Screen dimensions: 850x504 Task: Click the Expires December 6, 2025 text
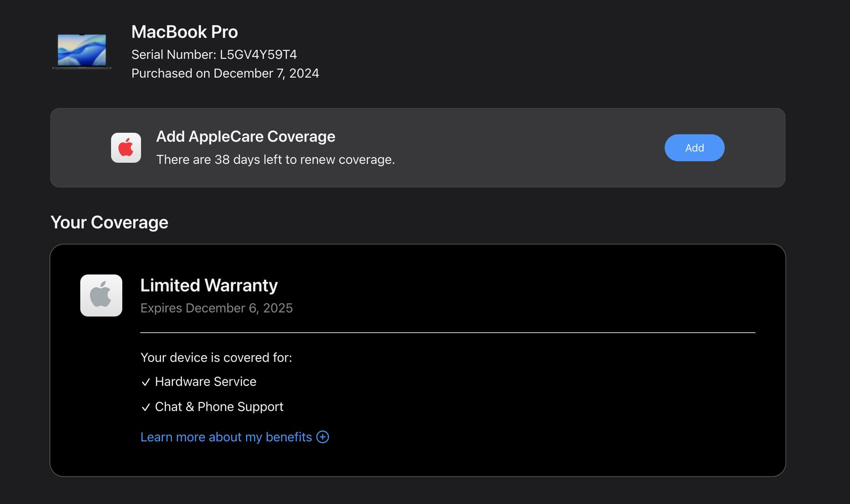click(217, 308)
